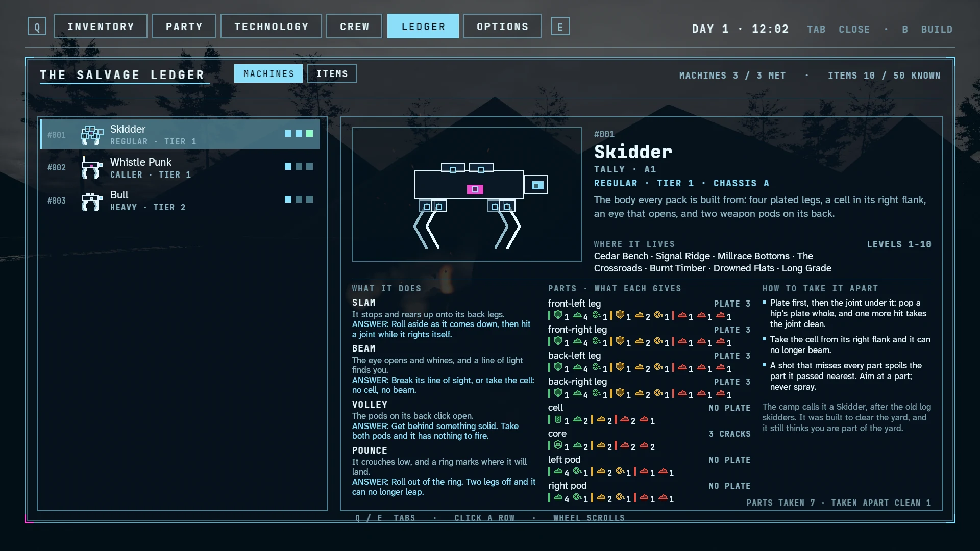The image size is (980, 551).
Task: Click 'back-right leg' part name
Action: coord(577,381)
